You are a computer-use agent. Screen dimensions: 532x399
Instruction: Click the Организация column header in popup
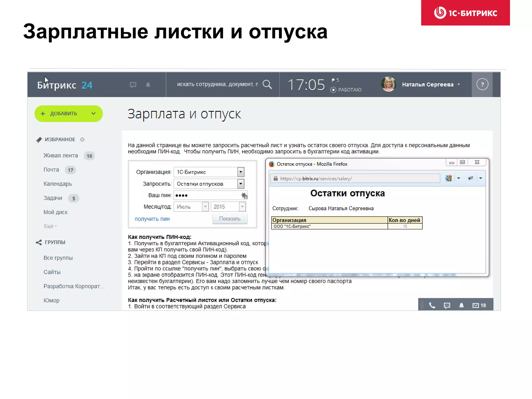pyautogui.click(x=329, y=220)
